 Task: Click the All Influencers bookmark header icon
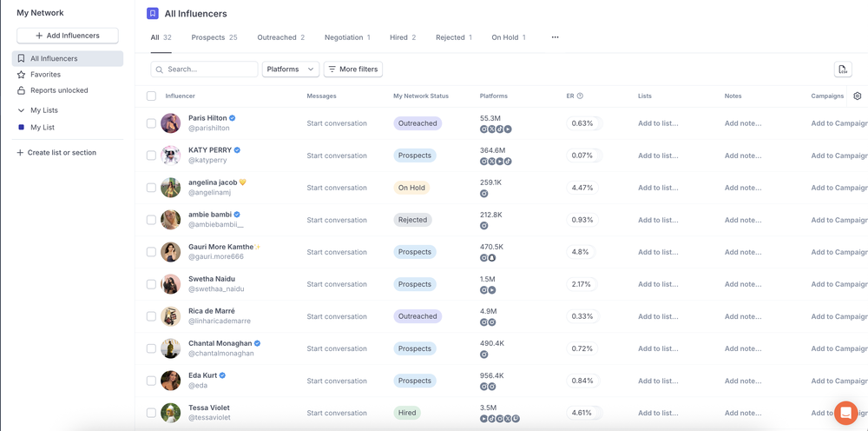152,14
